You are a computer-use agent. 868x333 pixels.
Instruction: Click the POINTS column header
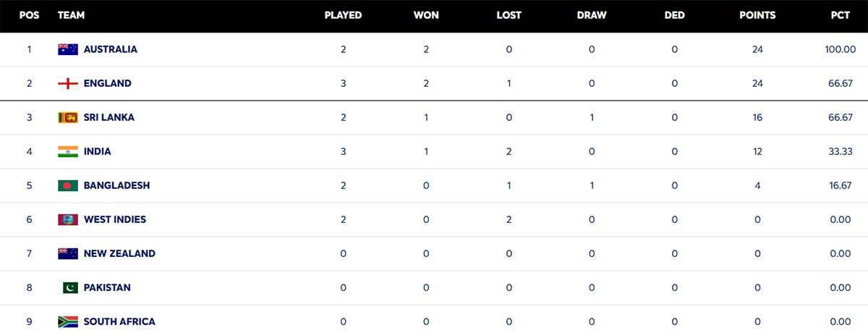coord(757,15)
